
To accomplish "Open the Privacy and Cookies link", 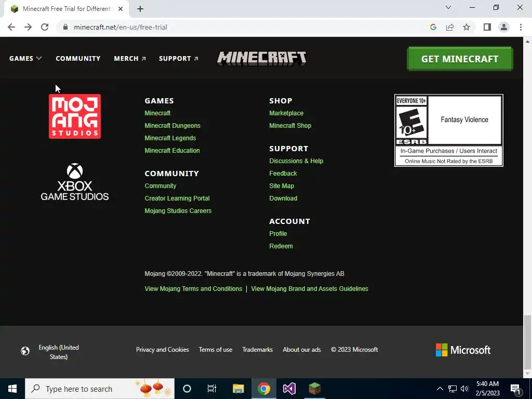I will (x=163, y=350).
